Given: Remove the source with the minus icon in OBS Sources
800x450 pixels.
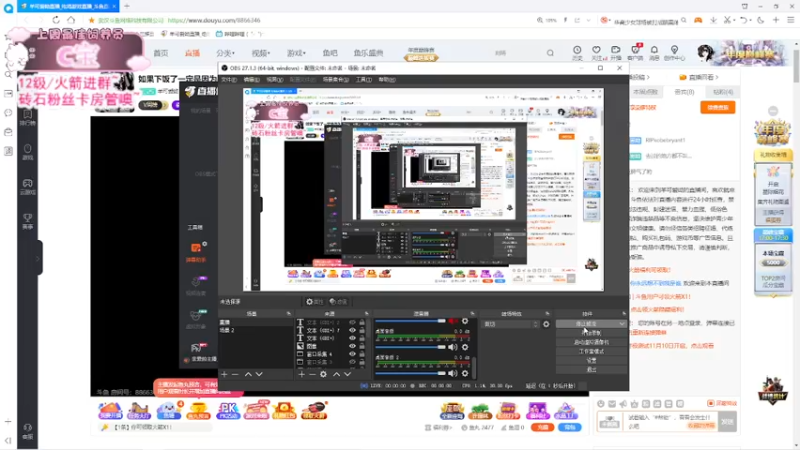Looking at the screenshot, I should pos(312,374).
